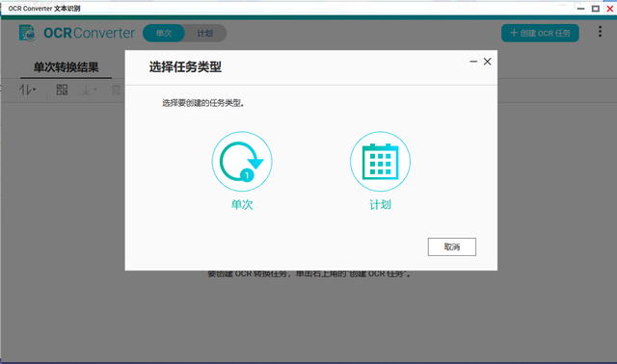Open the sort order dropdown

point(27,90)
